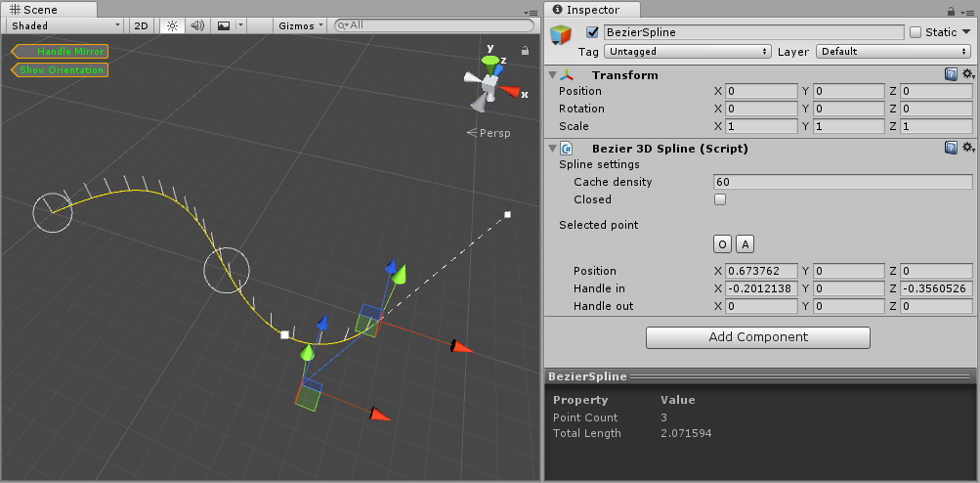Screen dimensions: 980x483
Task: Click Transform Scale X field
Action: (x=760, y=126)
